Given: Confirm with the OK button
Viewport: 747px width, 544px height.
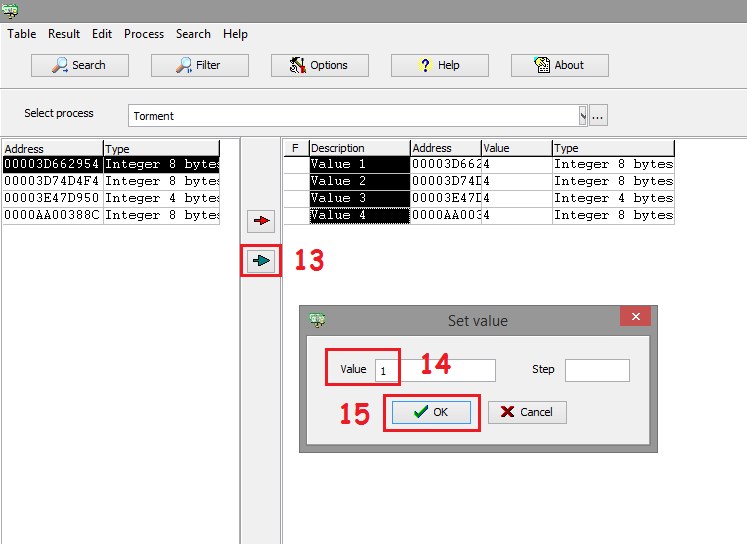Looking at the screenshot, I should click(432, 413).
